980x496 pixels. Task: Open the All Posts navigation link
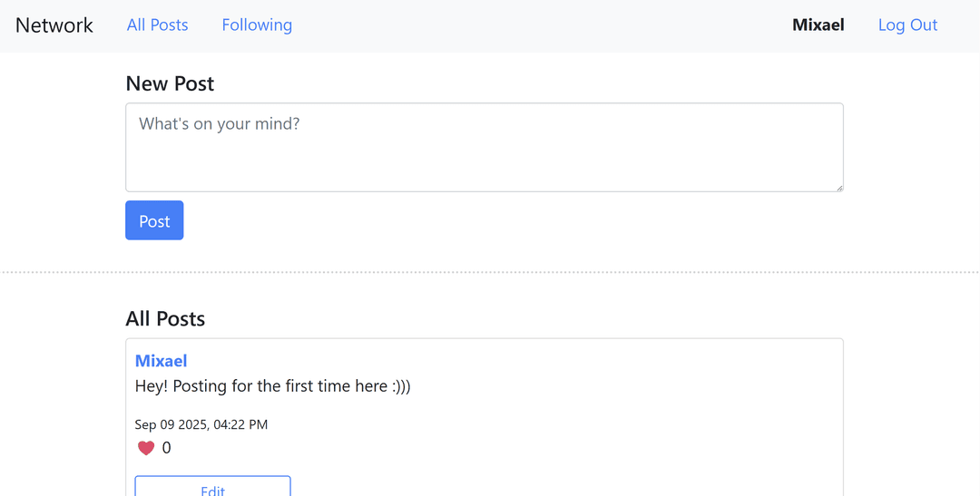coord(158,25)
